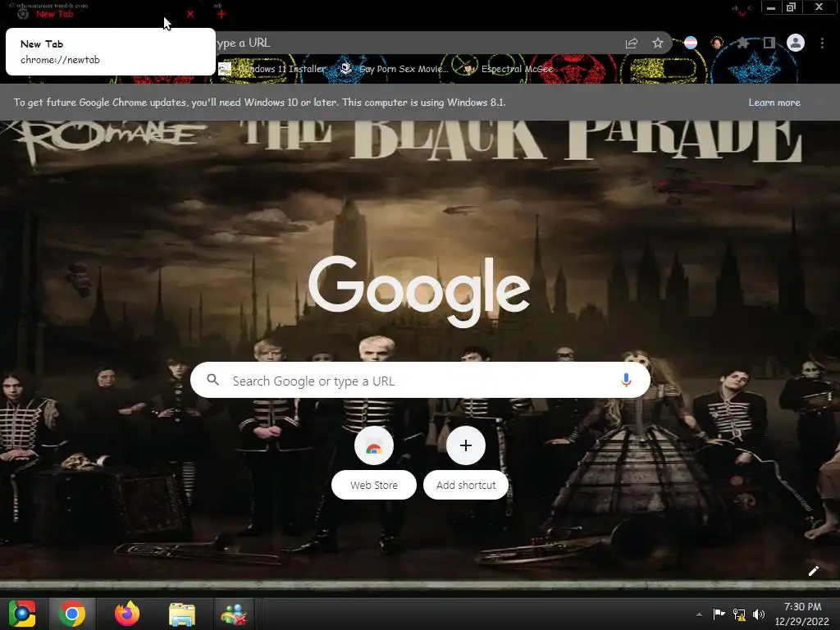Customize this page with pencil icon
The image size is (840, 630).
813,571
